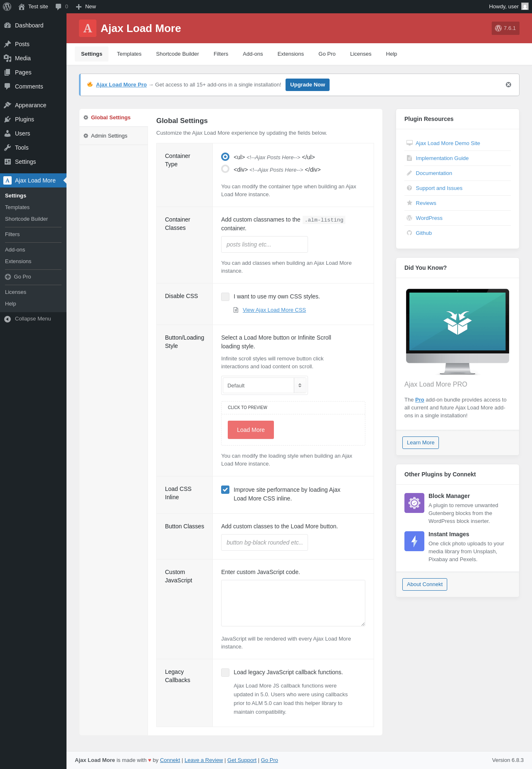Click the WordPress resource link
Viewport: 532px width, 769px height.
coord(429,218)
